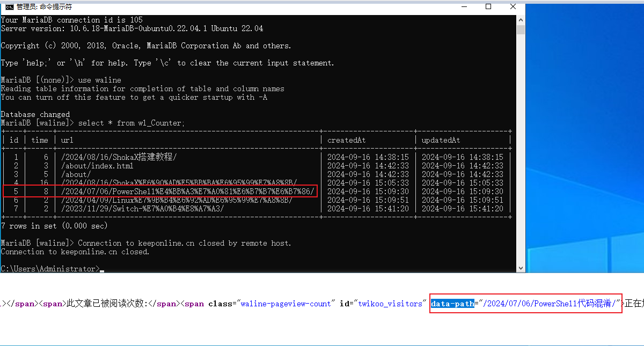Click the scrollbar up arrow
644x346 pixels.
[521, 20]
